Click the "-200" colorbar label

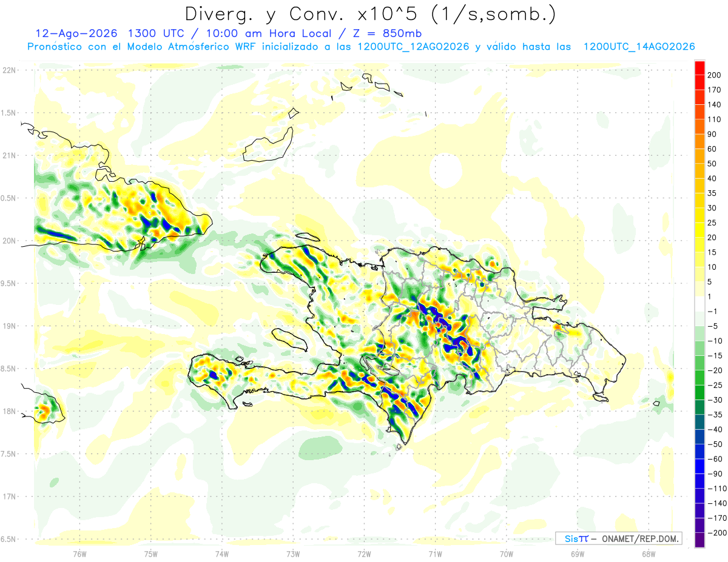[x=718, y=532]
